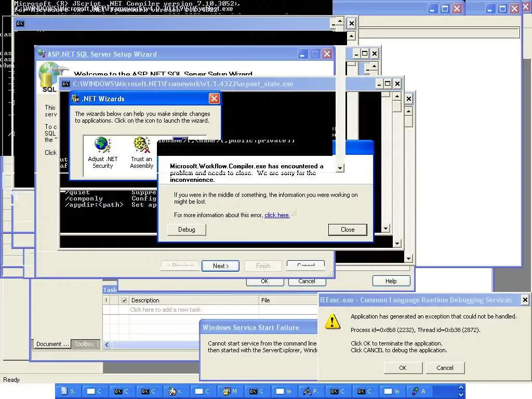Click the .NET Wizards title bar icon
Screen dimensions: 532x399
[75, 99]
